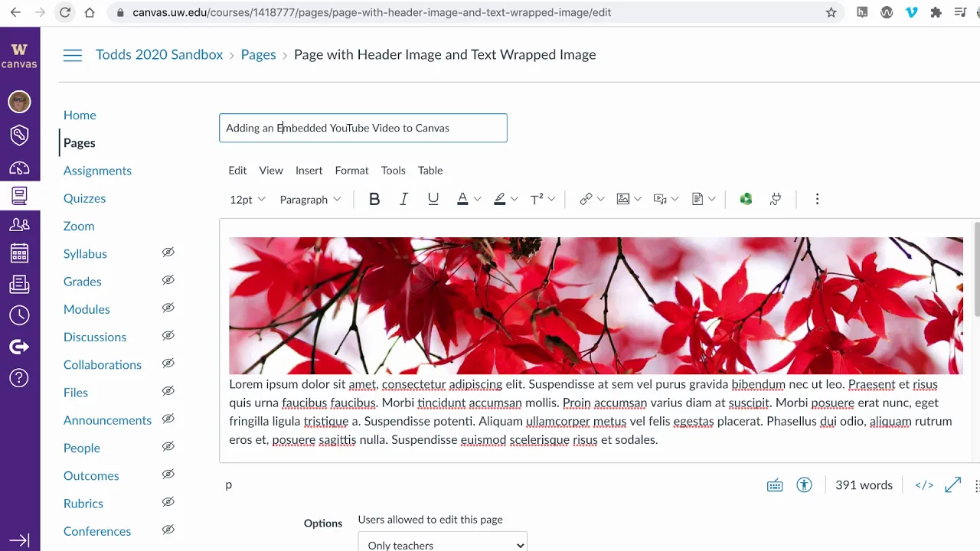Click the Bold formatting icon
Image resolution: width=980 pixels, height=551 pixels.
[374, 199]
